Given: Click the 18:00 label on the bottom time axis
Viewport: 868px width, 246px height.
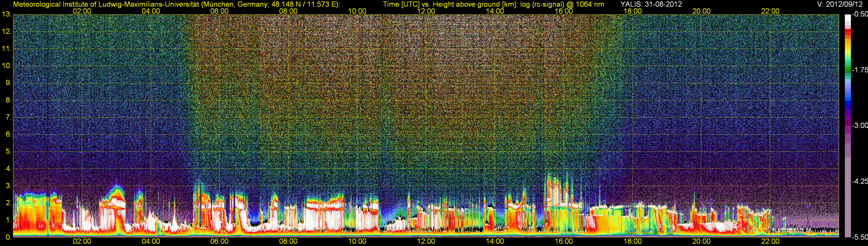Looking at the screenshot, I should 632,241.
